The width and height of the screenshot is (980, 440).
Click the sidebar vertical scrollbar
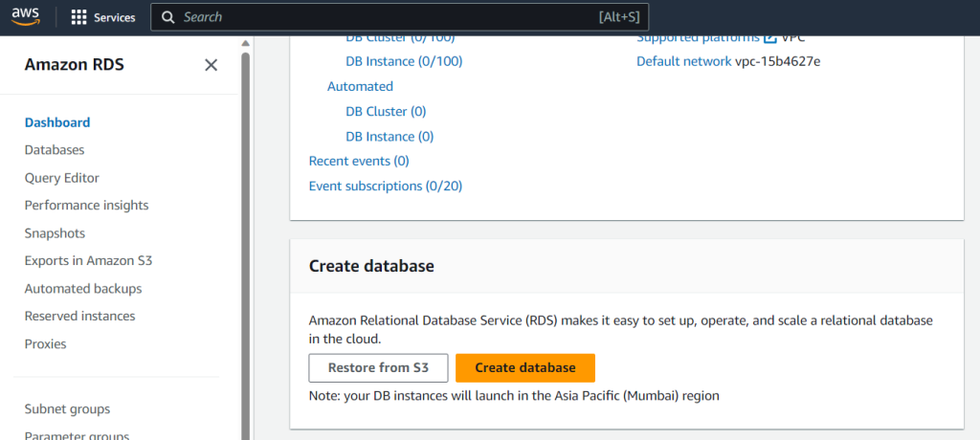245,239
